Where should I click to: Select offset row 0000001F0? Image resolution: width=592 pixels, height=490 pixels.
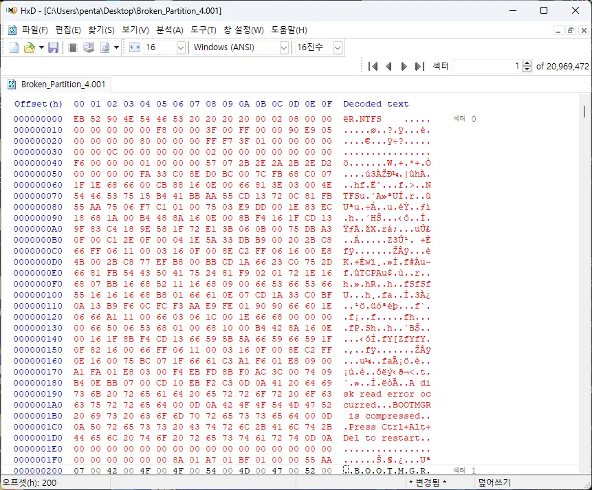tap(38, 460)
